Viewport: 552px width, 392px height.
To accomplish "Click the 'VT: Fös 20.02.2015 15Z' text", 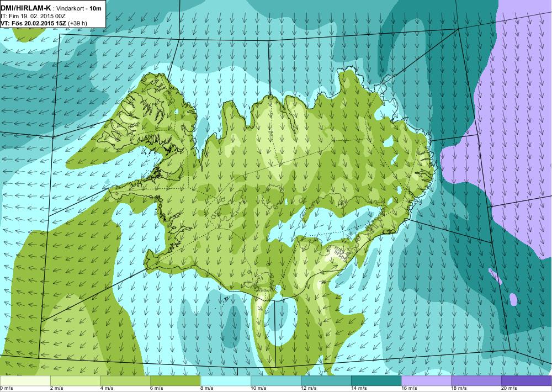I will [x=33, y=23].
